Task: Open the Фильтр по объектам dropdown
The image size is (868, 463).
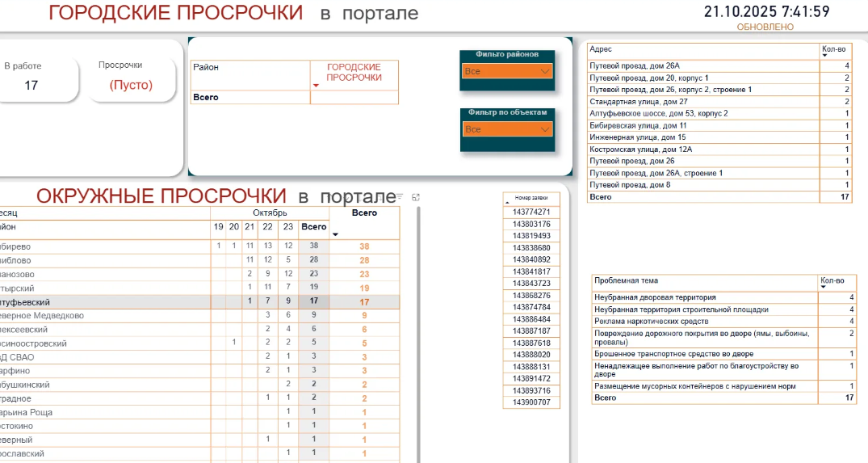Action: pos(508,129)
